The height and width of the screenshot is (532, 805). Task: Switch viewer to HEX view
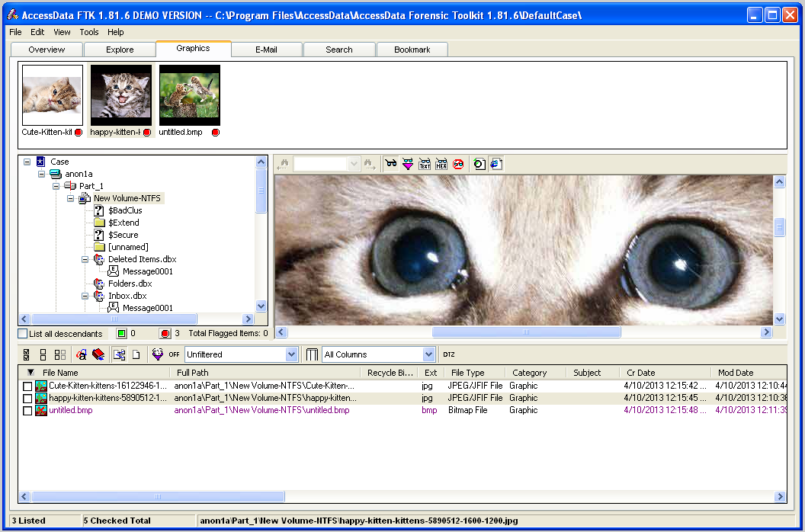click(x=441, y=164)
